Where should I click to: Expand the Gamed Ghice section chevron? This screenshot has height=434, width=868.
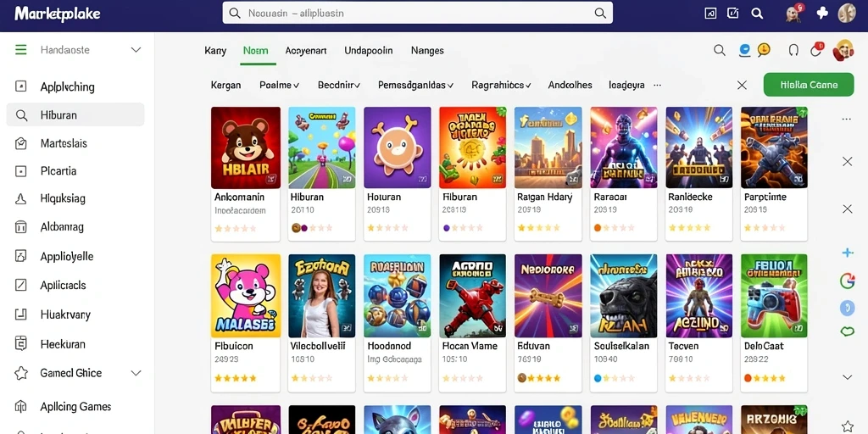click(x=136, y=373)
